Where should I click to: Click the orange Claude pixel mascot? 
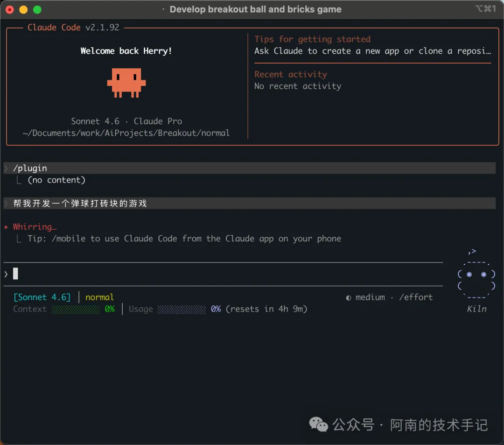(126, 83)
